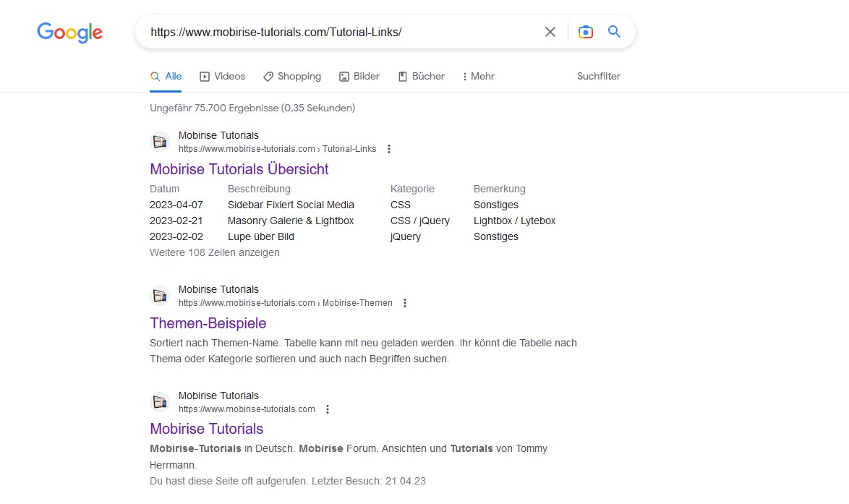Clear the search box with X icon
The height and width of the screenshot is (504, 849).
[550, 32]
